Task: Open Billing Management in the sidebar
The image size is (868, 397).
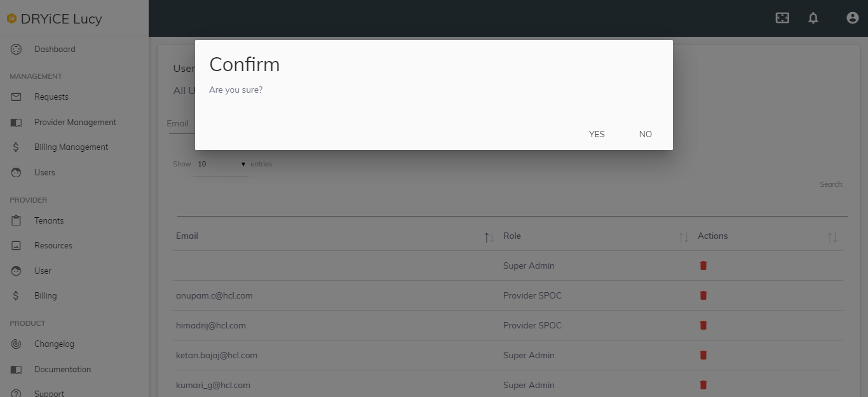Action: 71,147
